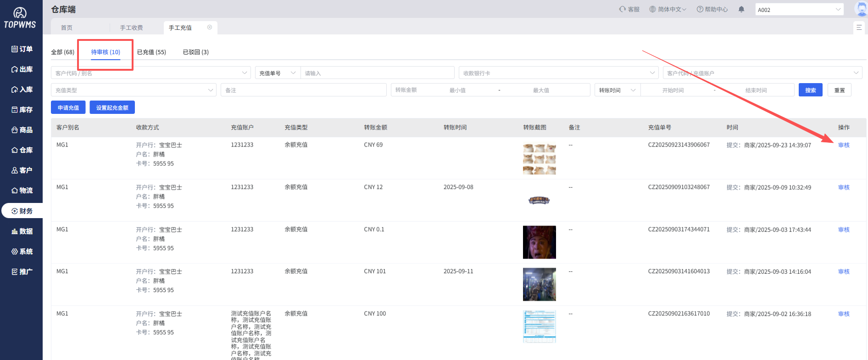
Task: Switch to the 已充值 (55) tab
Action: tap(151, 52)
